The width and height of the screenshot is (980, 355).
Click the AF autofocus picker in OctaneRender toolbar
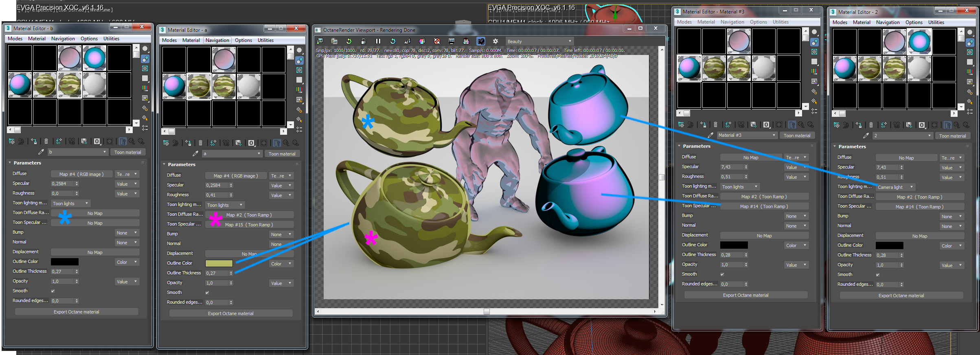(x=408, y=41)
